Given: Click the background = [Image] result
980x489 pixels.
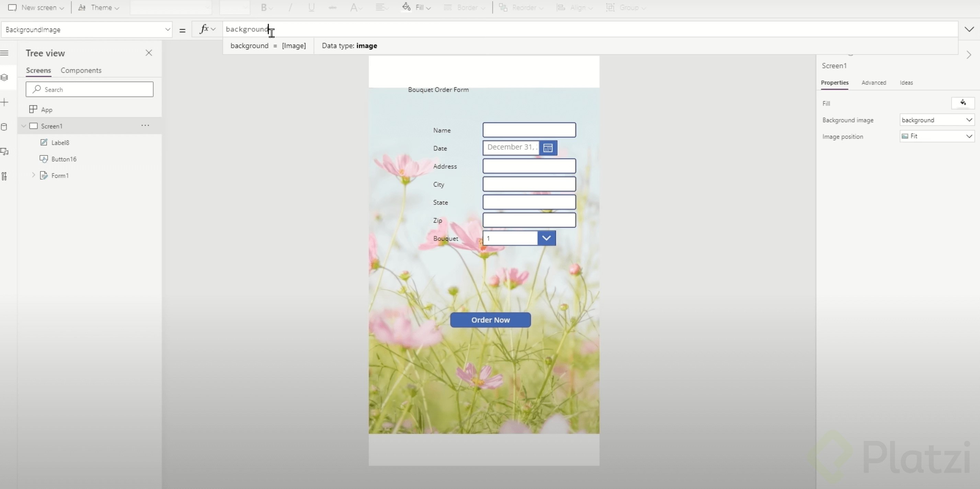Looking at the screenshot, I should click(268, 46).
